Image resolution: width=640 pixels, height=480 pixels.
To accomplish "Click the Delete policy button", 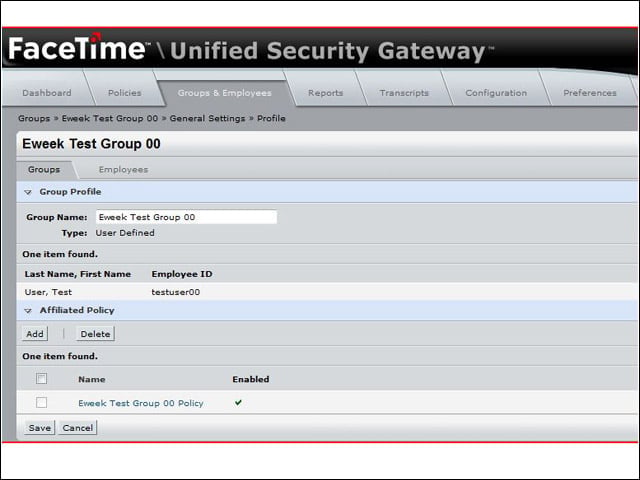I will click(95, 334).
